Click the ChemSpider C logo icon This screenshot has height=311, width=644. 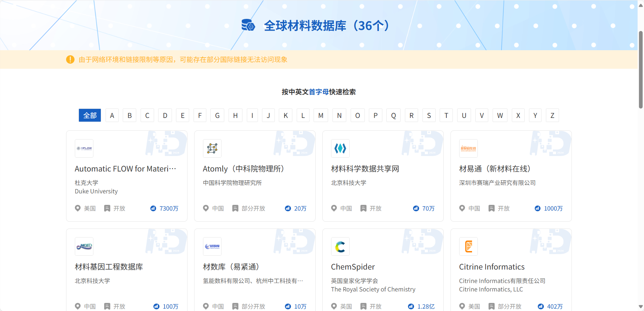[340, 246]
